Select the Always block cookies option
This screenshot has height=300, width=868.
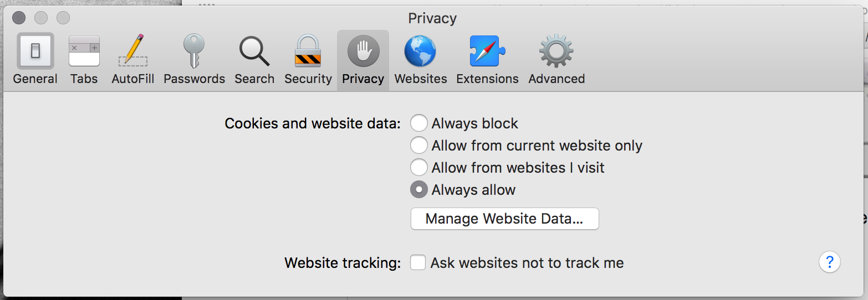tap(419, 123)
